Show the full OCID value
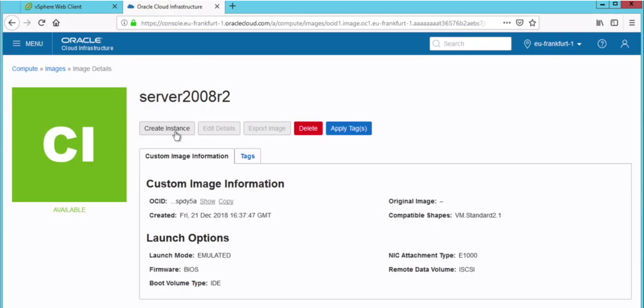 point(207,201)
